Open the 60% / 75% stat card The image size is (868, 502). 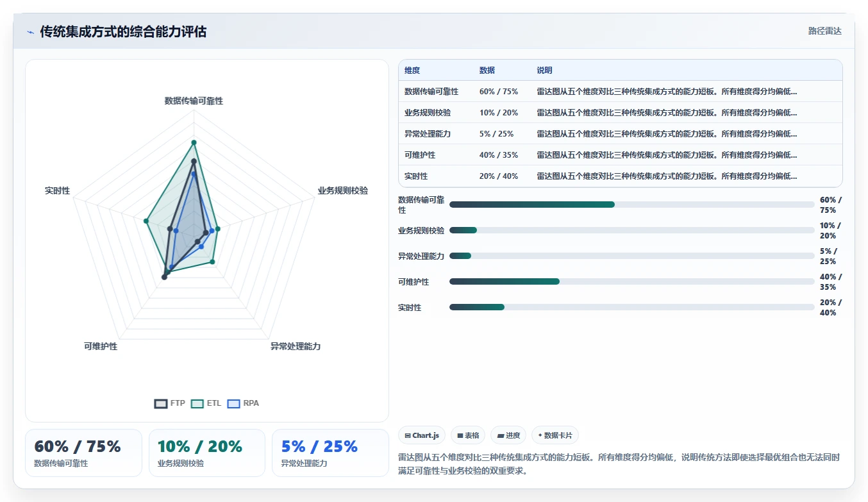[83, 453]
